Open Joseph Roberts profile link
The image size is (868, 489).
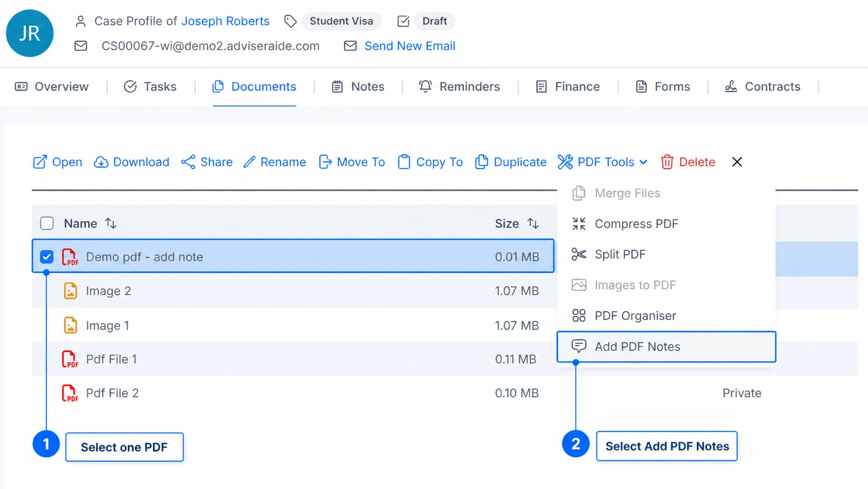point(225,21)
